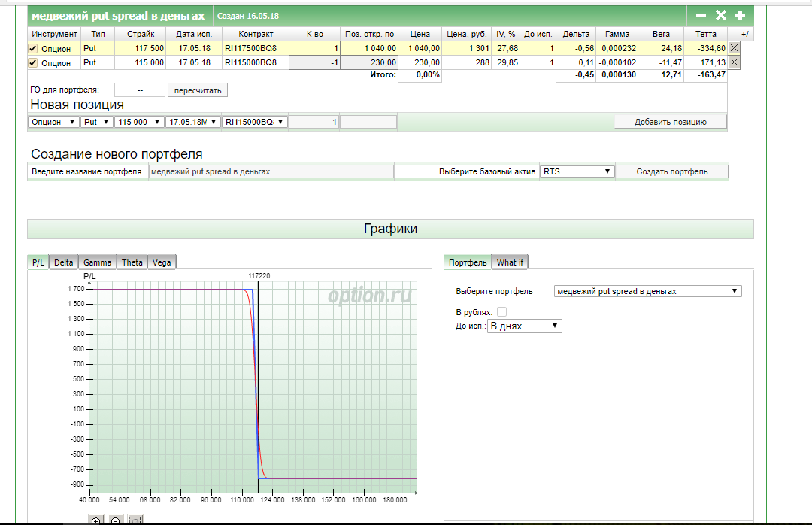Click the +/- column toggle in table header

point(746,35)
